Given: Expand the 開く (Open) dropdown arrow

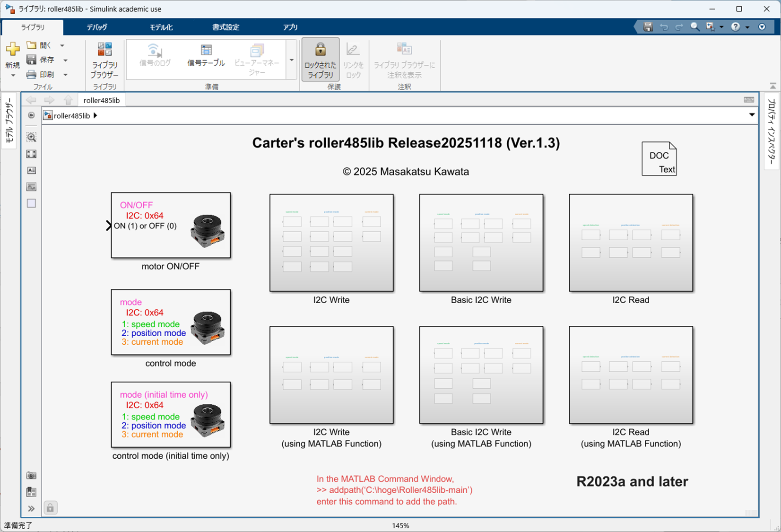Looking at the screenshot, I should (x=62, y=45).
